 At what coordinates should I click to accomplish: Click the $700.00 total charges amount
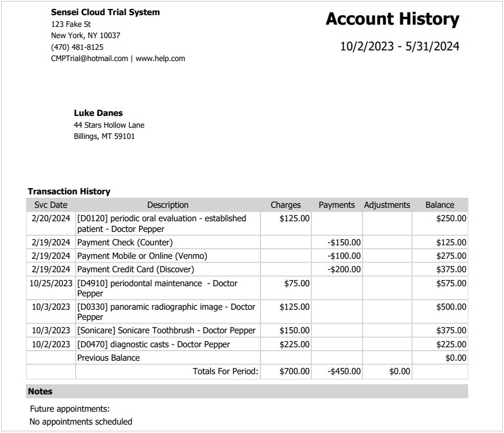(x=295, y=371)
